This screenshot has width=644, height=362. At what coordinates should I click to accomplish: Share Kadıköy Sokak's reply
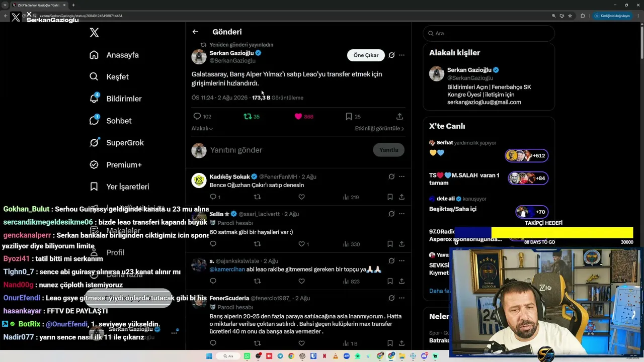pos(401,197)
